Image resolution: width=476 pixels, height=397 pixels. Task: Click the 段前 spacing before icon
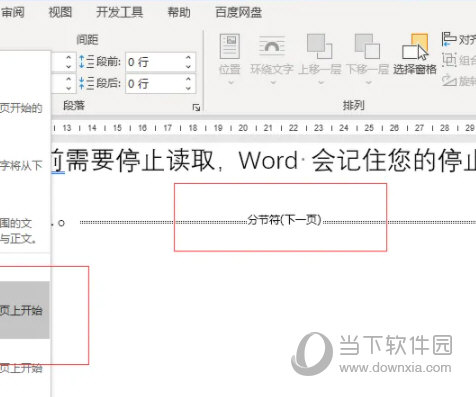[86, 62]
